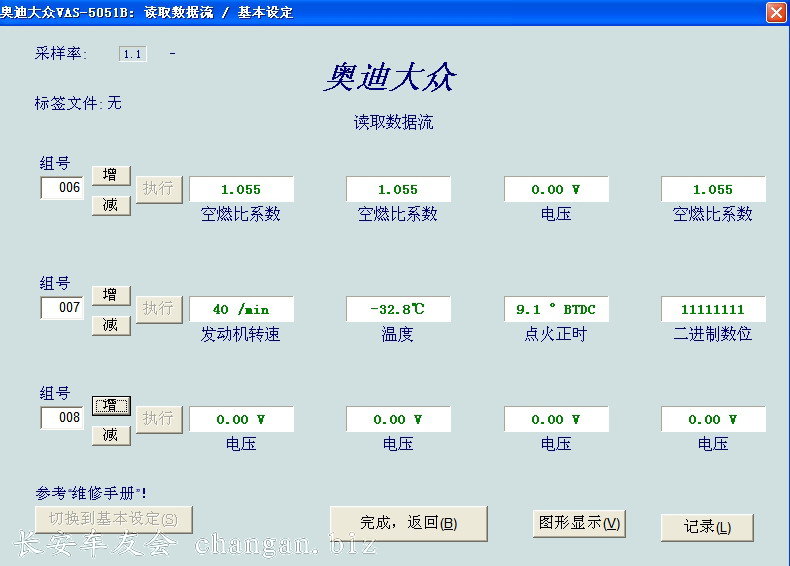Click the 执行 button for group 008
Viewport: 790px width, 566px height.
point(159,419)
